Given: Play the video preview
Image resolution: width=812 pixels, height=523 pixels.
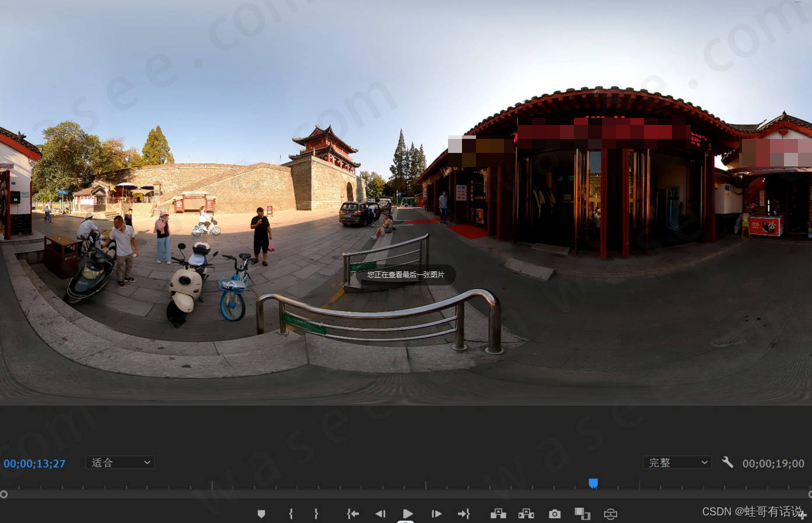Looking at the screenshot, I should (x=408, y=514).
